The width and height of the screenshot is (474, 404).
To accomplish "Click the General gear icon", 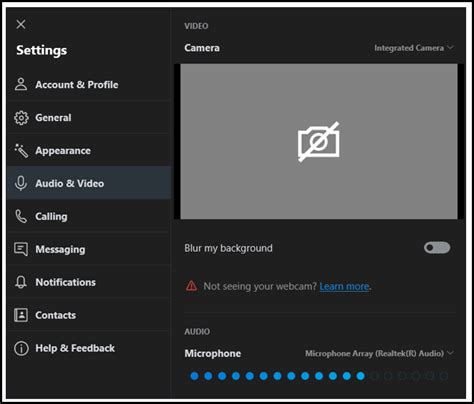I will [21, 118].
